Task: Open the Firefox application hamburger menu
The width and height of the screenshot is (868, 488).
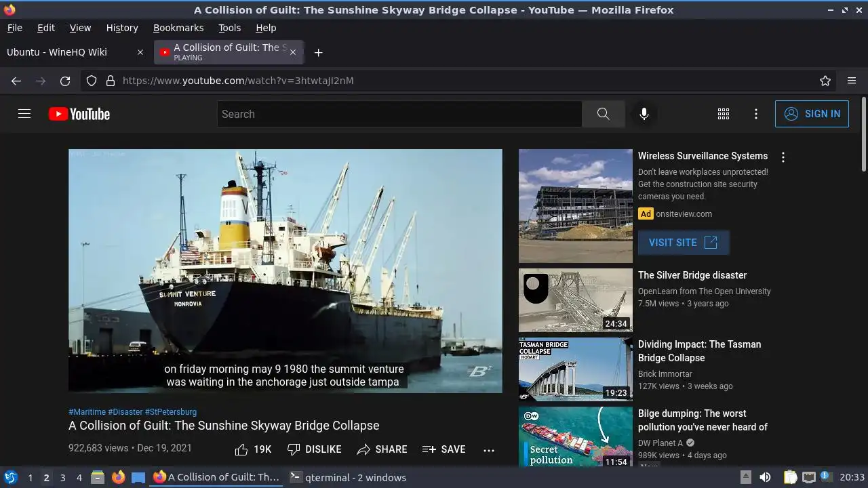Action: pyautogui.click(x=852, y=81)
